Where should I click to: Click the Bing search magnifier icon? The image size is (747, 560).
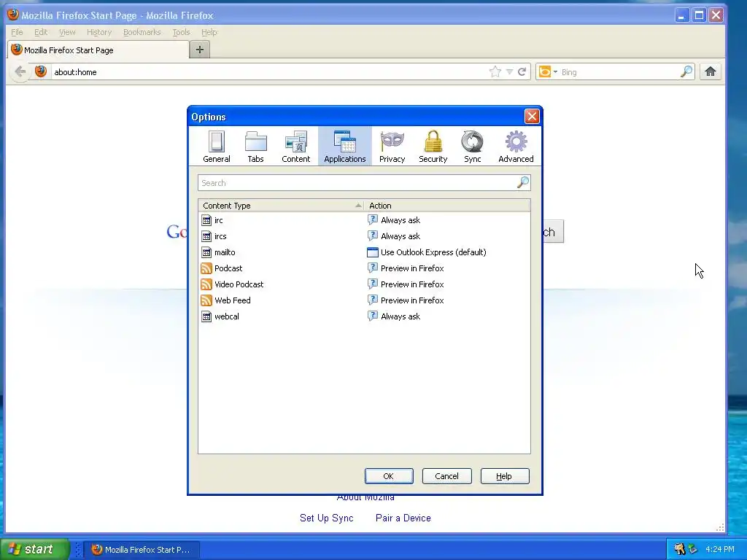click(x=686, y=72)
